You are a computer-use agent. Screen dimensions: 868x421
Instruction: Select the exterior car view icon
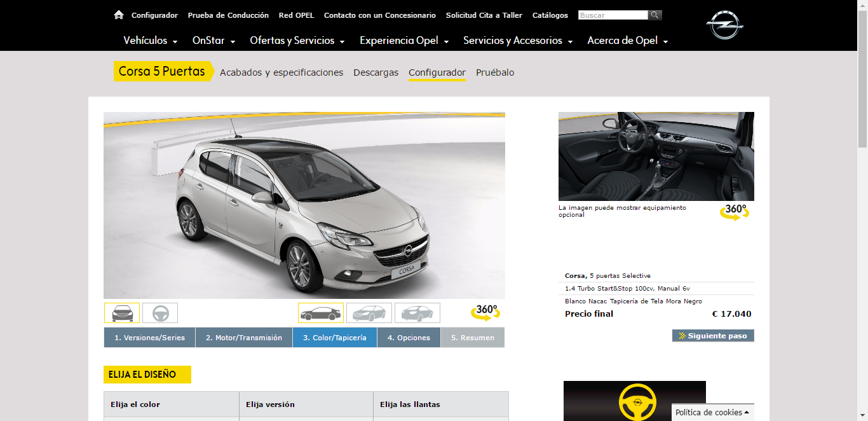[122, 313]
